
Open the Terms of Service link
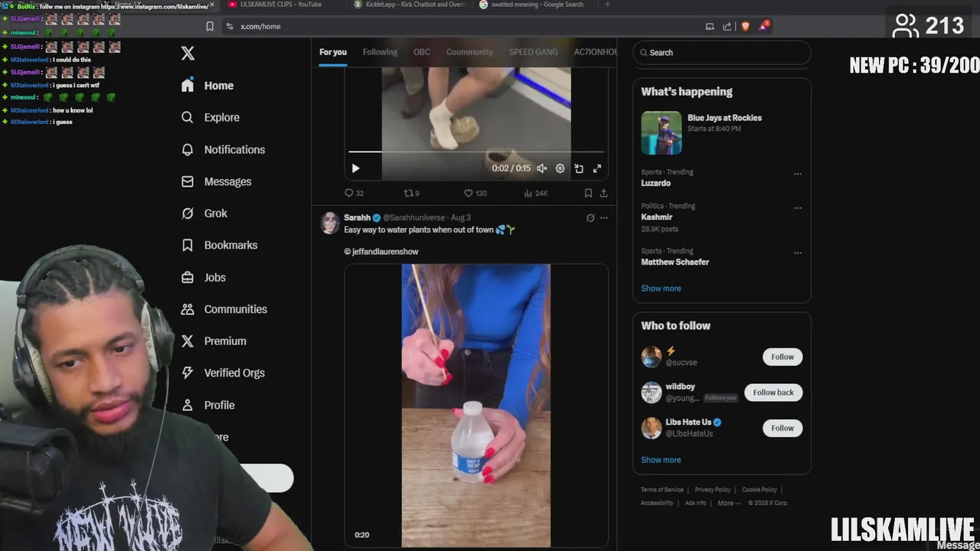[x=662, y=490]
